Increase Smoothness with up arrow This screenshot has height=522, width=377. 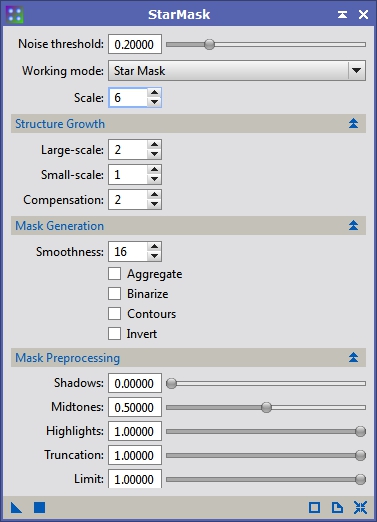(x=154, y=247)
